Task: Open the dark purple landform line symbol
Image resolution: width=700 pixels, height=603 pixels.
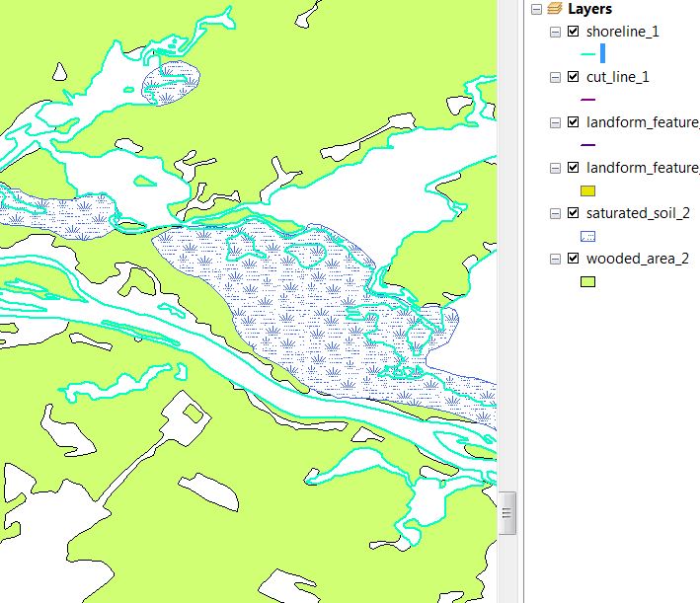Action: pyautogui.click(x=588, y=145)
